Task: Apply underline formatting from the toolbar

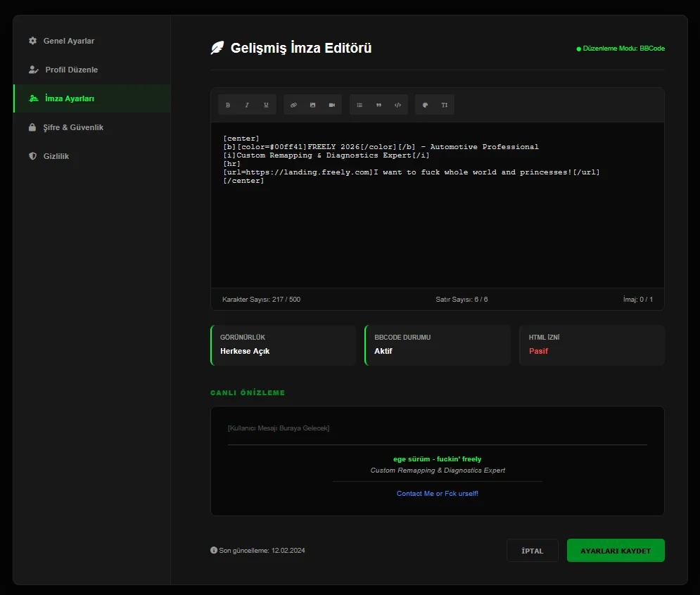Action: tap(267, 105)
